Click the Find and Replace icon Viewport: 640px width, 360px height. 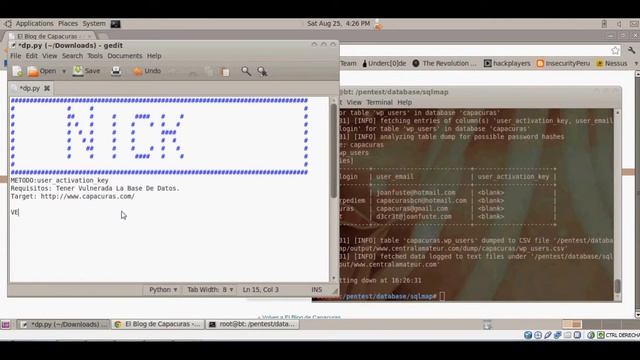click(x=262, y=71)
